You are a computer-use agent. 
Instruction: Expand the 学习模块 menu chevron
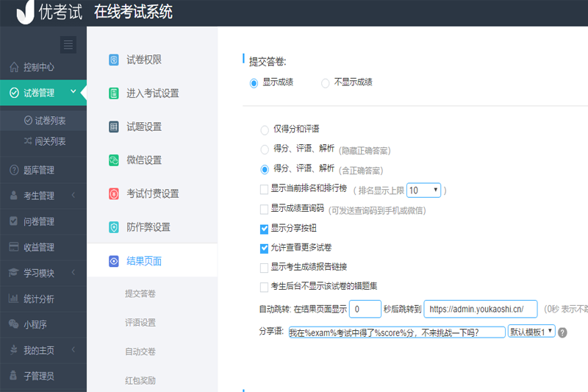tap(73, 272)
